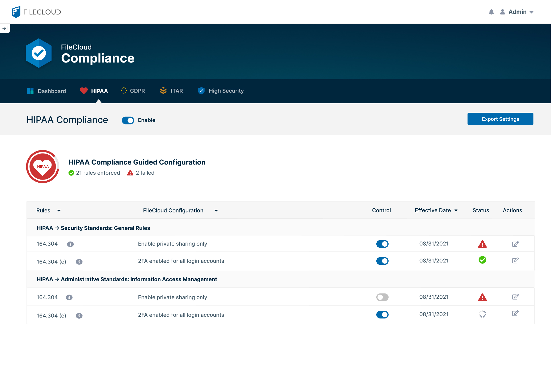
Task: Click the Admin user avatar icon
Action: (502, 12)
